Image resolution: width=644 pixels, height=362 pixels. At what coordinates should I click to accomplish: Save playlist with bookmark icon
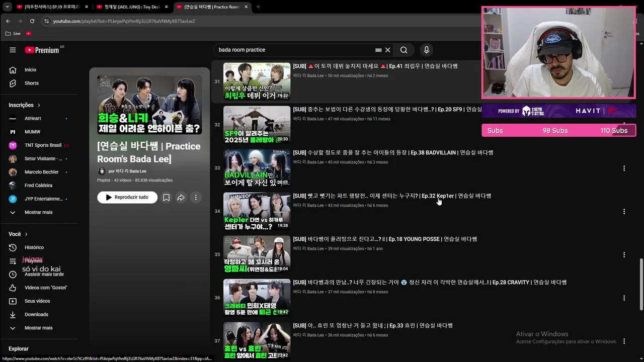(x=166, y=198)
